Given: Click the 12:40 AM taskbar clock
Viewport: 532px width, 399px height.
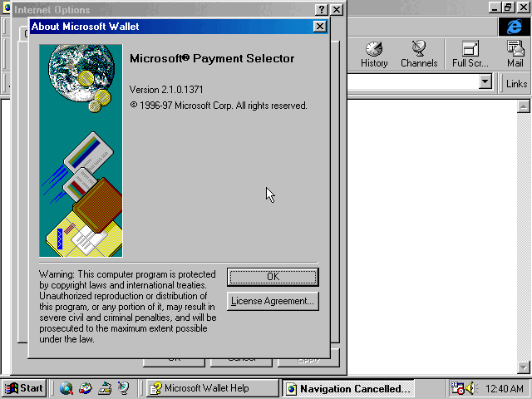Looking at the screenshot, I should [505, 388].
